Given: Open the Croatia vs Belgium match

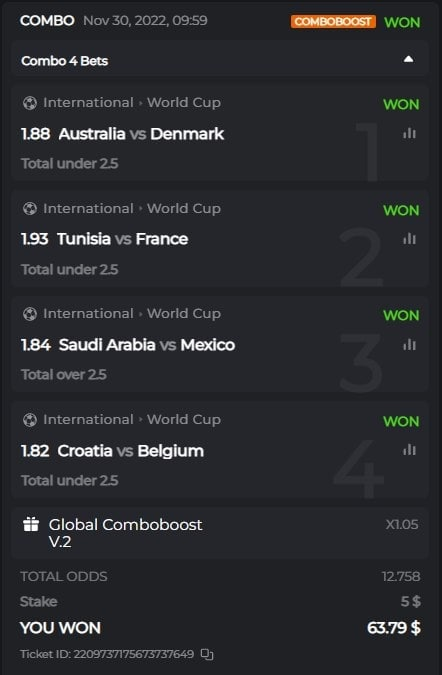Looking at the screenshot, I should point(130,451).
